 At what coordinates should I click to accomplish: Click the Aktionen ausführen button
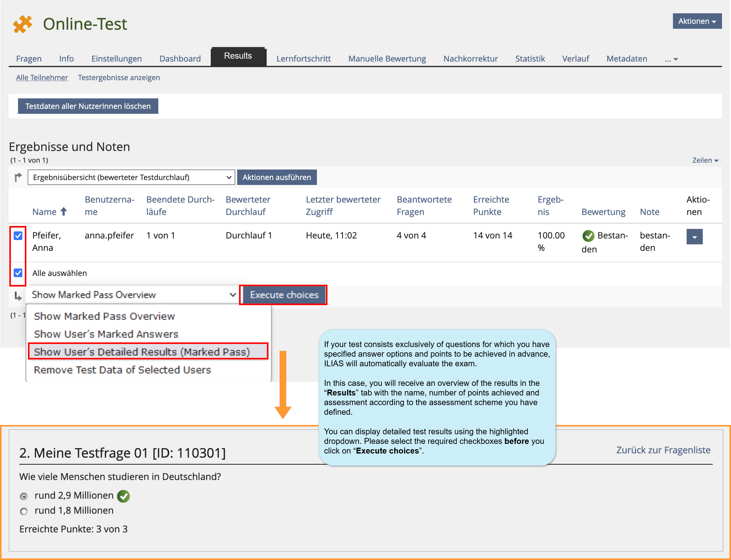277,177
